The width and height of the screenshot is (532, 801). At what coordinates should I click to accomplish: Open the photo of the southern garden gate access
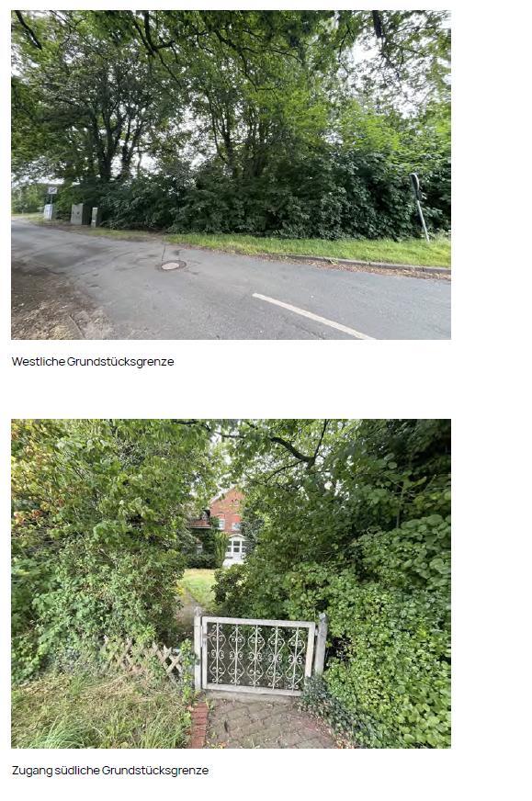231,583
